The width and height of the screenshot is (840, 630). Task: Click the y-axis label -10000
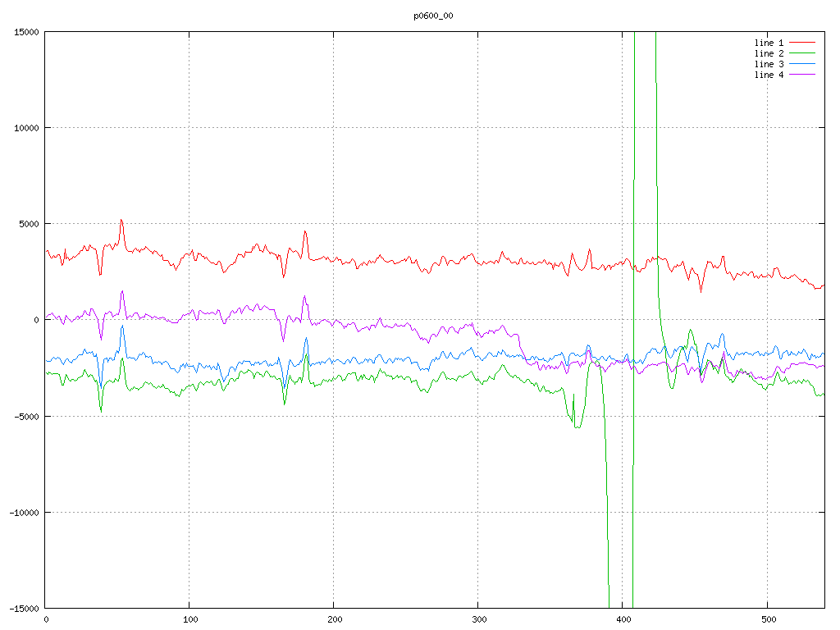[x=24, y=512]
